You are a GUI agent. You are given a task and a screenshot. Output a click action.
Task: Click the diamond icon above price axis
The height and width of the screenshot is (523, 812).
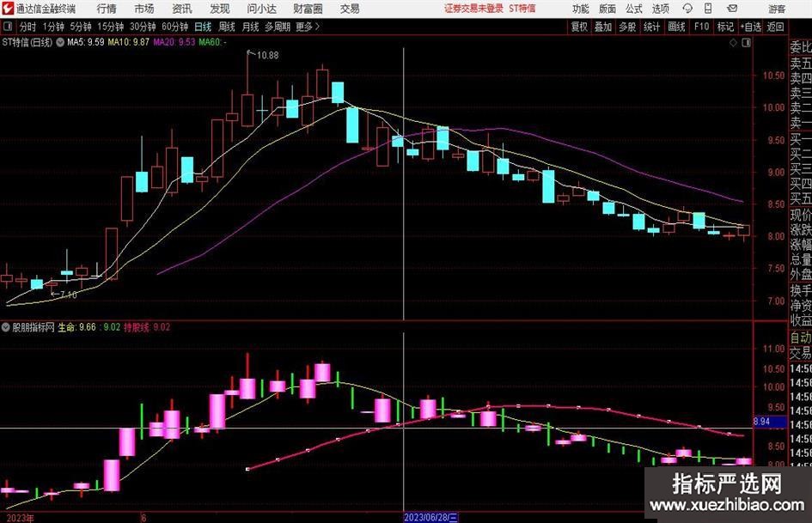coord(733,43)
